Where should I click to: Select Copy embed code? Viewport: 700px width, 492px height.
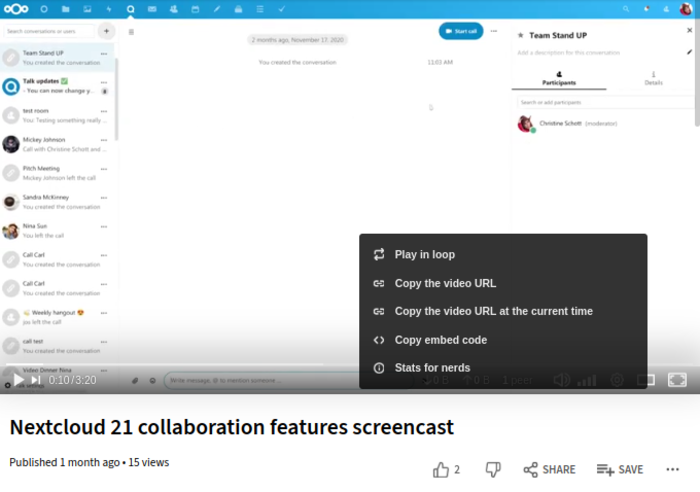click(503, 340)
